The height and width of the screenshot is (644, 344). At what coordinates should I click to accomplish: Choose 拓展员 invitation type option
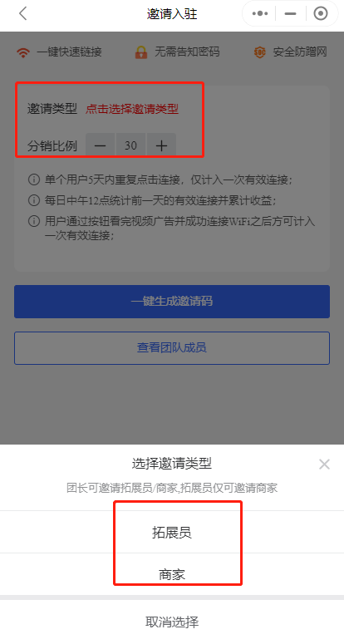[172, 533]
